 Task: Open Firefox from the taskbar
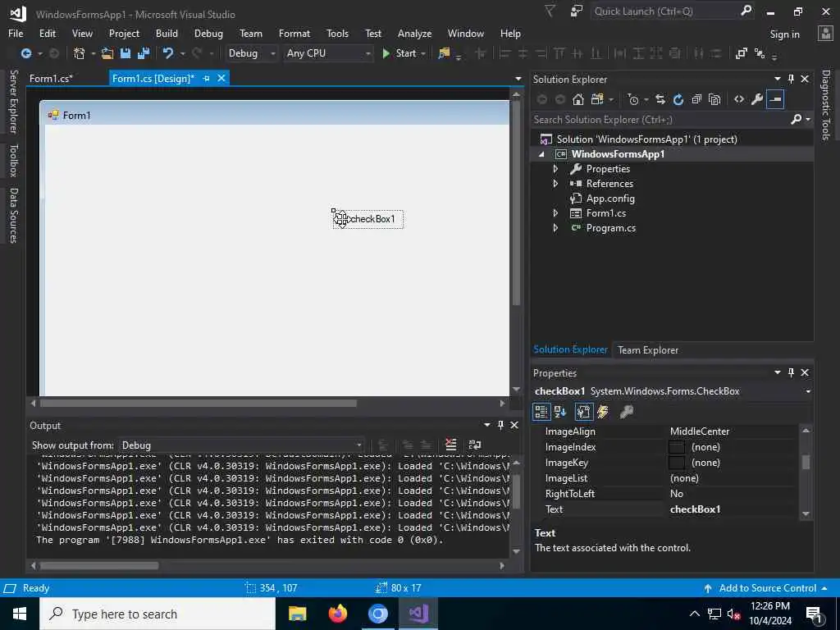tap(337, 614)
